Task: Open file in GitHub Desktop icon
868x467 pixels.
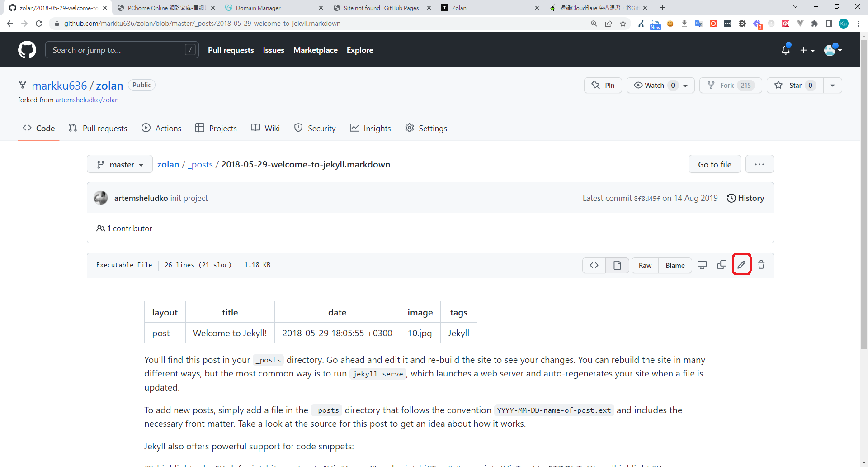Action: tap(702, 265)
